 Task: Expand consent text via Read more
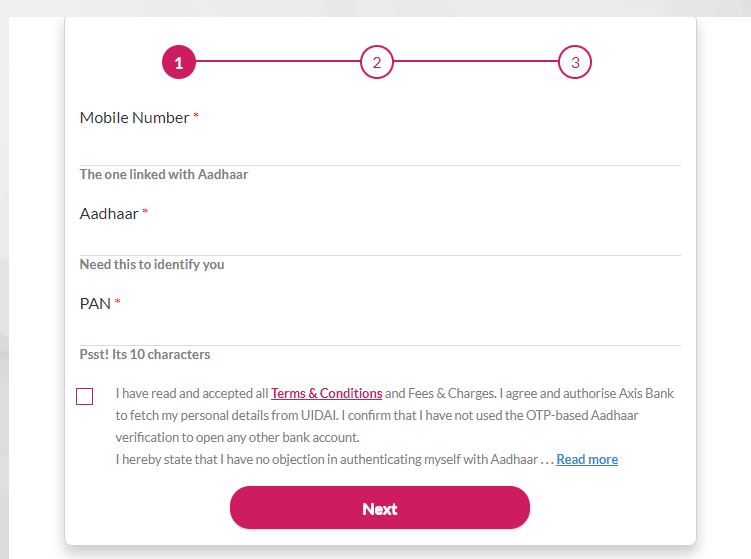(x=587, y=459)
